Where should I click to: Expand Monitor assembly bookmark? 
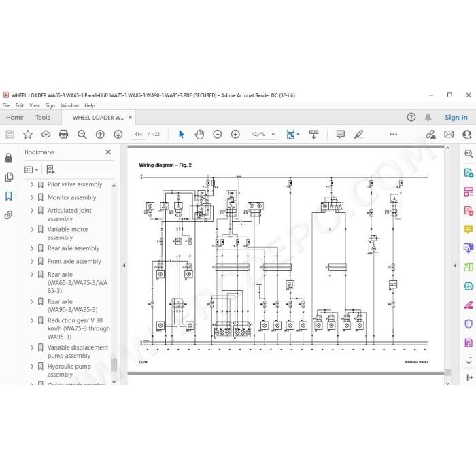[32, 197]
